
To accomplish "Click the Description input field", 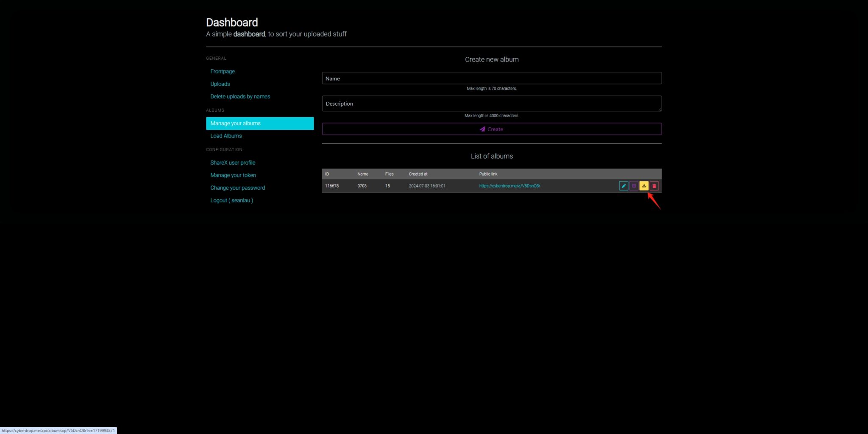I will pos(492,104).
